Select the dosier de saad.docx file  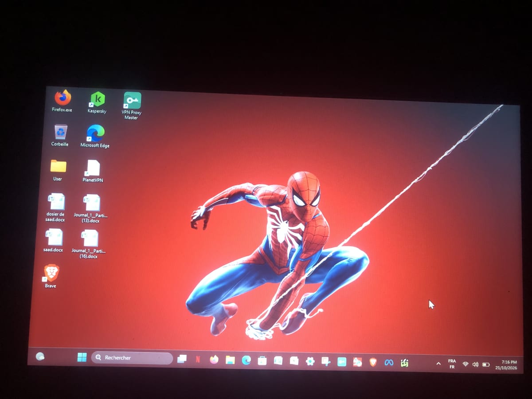[56, 207]
